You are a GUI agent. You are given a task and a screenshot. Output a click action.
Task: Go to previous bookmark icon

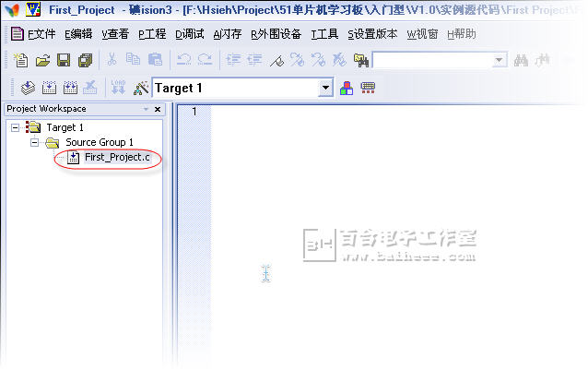(x=318, y=59)
